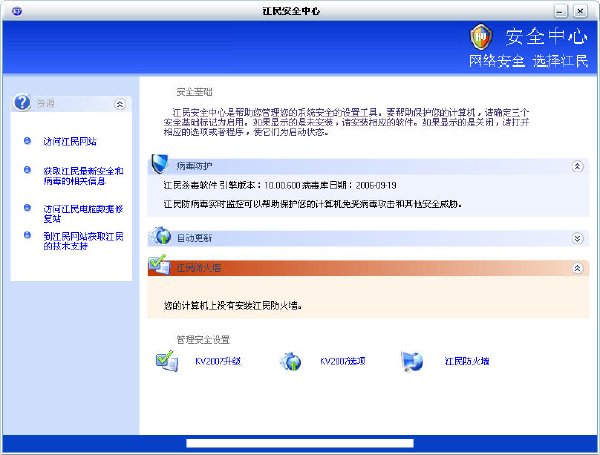Screen dimensions: 600x455
Task: Close the 江民安全中心 window
Action: (x=580, y=11)
